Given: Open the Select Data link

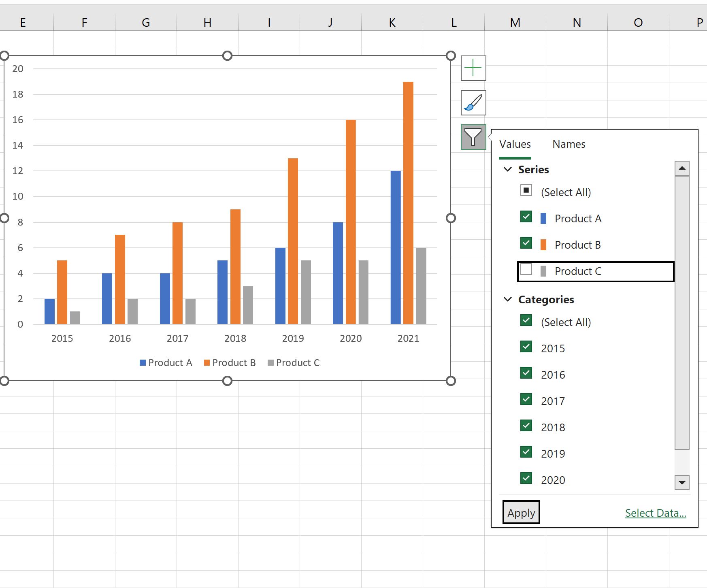Looking at the screenshot, I should [656, 513].
